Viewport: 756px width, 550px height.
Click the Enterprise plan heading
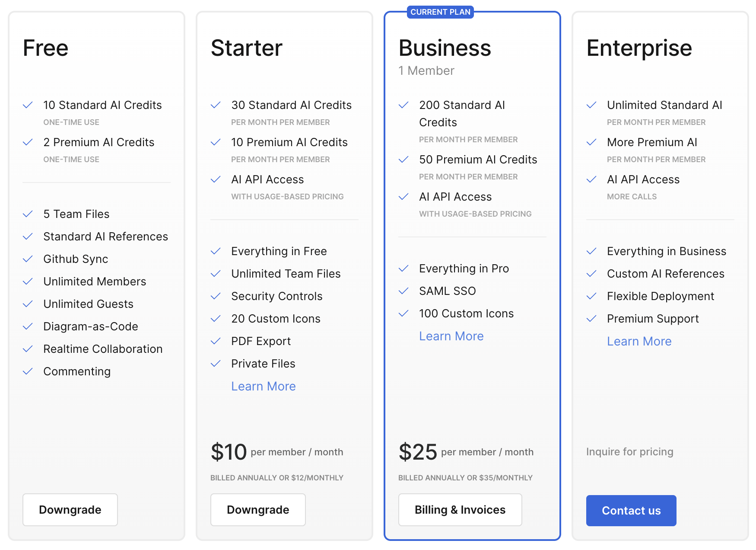(638, 48)
